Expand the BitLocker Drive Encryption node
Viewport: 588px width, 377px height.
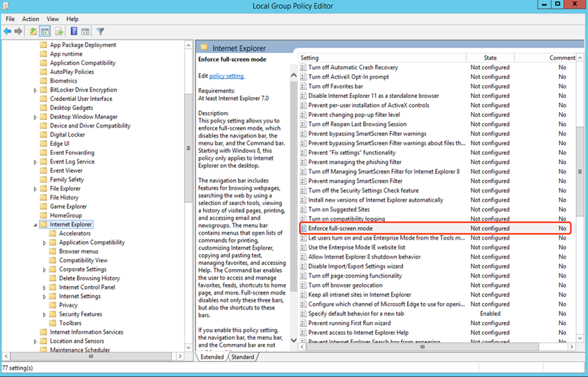click(35, 90)
